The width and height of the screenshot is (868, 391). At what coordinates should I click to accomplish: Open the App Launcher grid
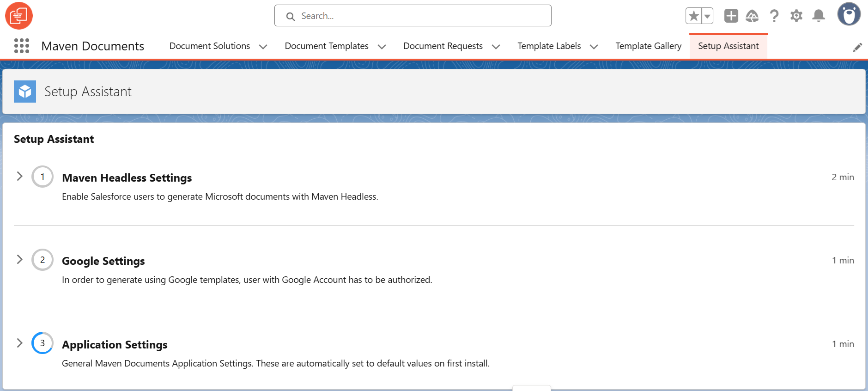tap(22, 46)
